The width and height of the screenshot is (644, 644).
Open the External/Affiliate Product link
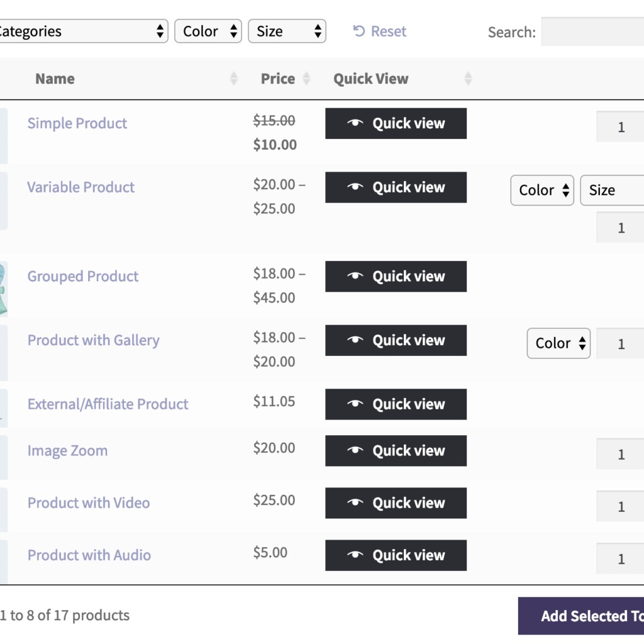108,404
